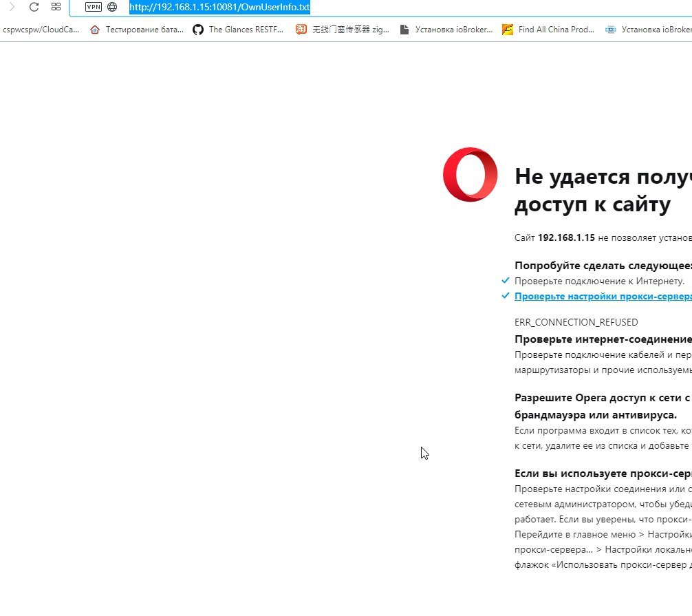Click the blue ioBroker icon bookmark
The height and width of the screenshot is (616, 692).
(610, 30)
